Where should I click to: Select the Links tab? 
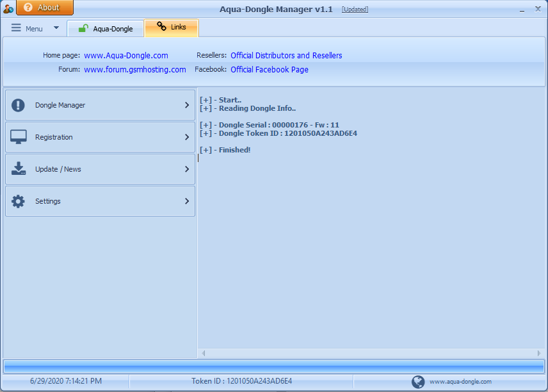172,28
